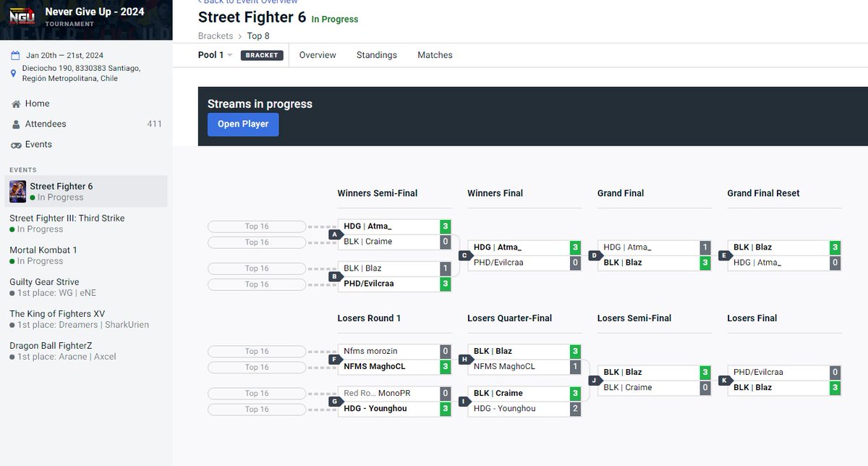This screenshot has height=466, width=868.
Task: Click Red Ro... MonoPR entry
Action: tap(389, 394)
